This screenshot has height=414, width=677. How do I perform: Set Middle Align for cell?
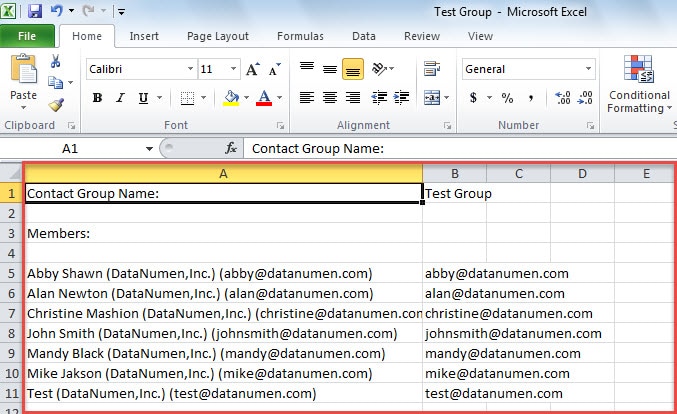click(330, 69)
